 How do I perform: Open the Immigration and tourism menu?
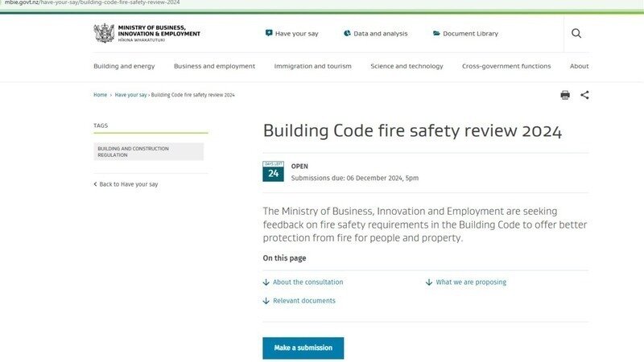pos(312,66)
